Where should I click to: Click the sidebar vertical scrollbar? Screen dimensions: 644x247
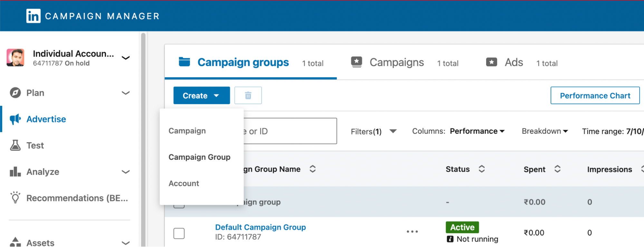click(143, 129)
